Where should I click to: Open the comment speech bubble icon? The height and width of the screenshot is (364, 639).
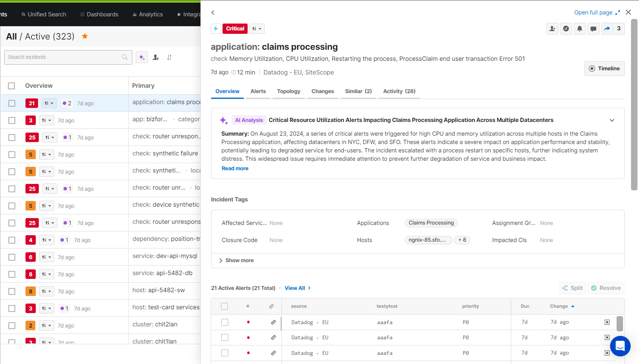click(593, 28)
